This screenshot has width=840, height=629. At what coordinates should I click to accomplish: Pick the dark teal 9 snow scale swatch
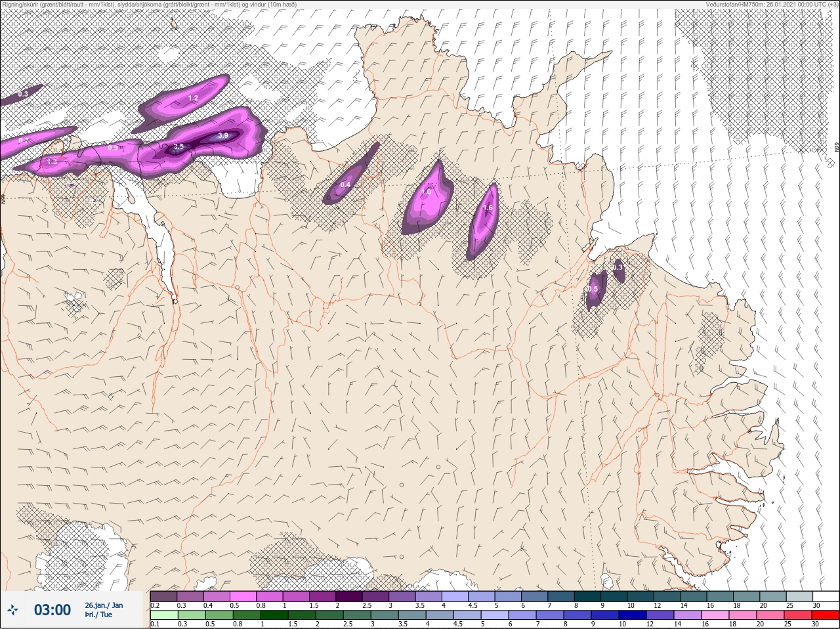pos(615,596)
